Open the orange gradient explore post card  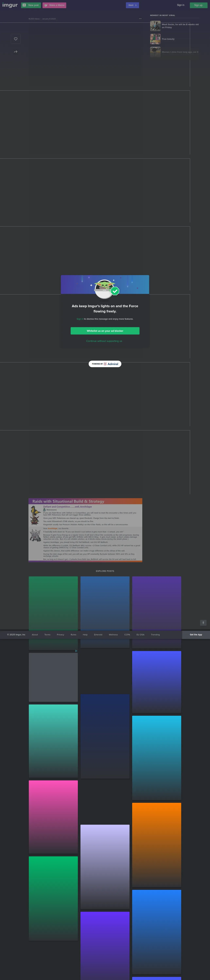[x=157, y=845]
